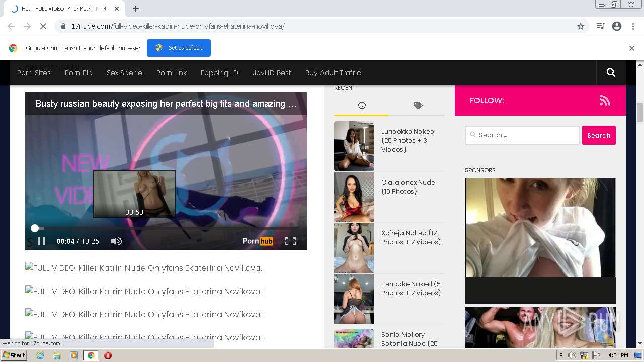Open the network tray icon
Viewport: 644px width, 362px height.
click(584, 355)
